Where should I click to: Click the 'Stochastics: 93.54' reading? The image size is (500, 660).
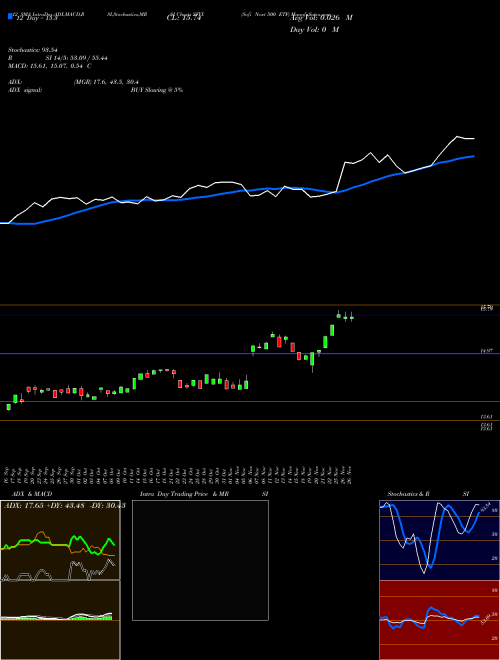(x=32, y=50)
